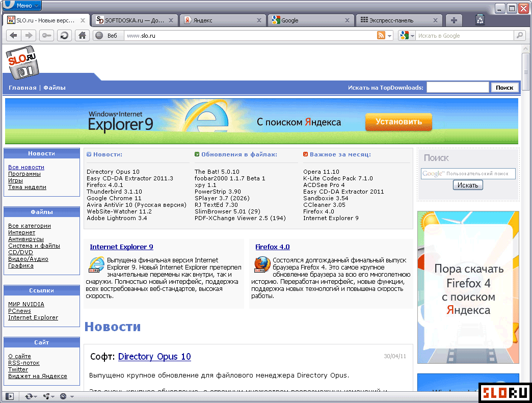Open the closed tabs trash icon
The height and width of the screenshot is (403, 532).
point(480,20)
